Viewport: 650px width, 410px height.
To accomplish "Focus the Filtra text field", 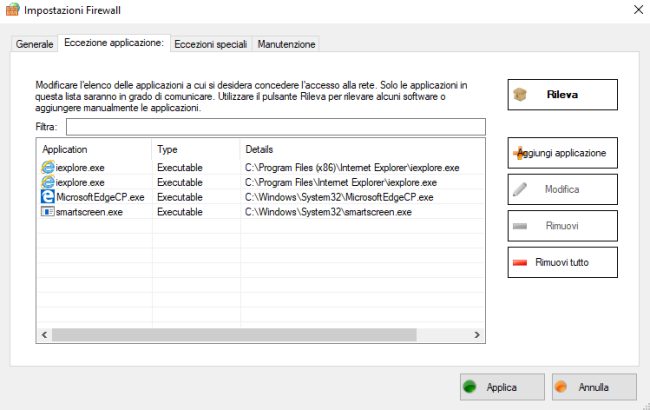I will click(x=275, y=127).
